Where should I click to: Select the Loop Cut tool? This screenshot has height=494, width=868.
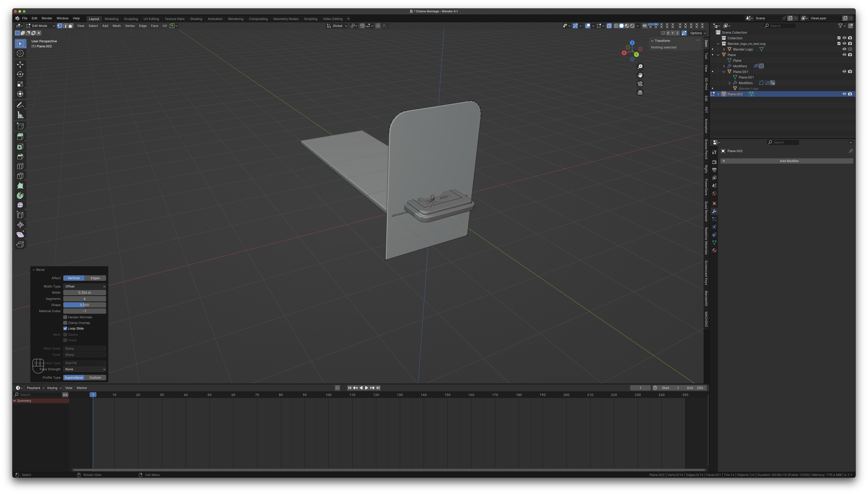[20, 166]
